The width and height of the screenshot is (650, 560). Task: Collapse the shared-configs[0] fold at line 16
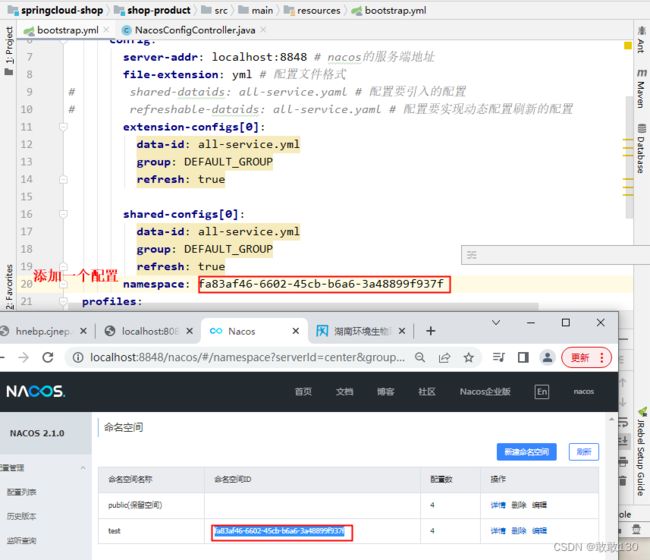63,214
